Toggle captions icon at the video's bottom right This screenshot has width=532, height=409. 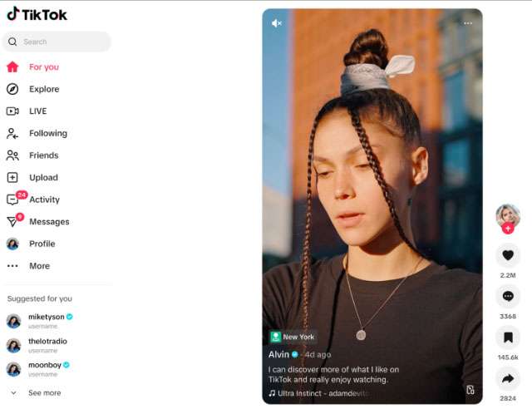pyautogui.click(x=470, y=390)
